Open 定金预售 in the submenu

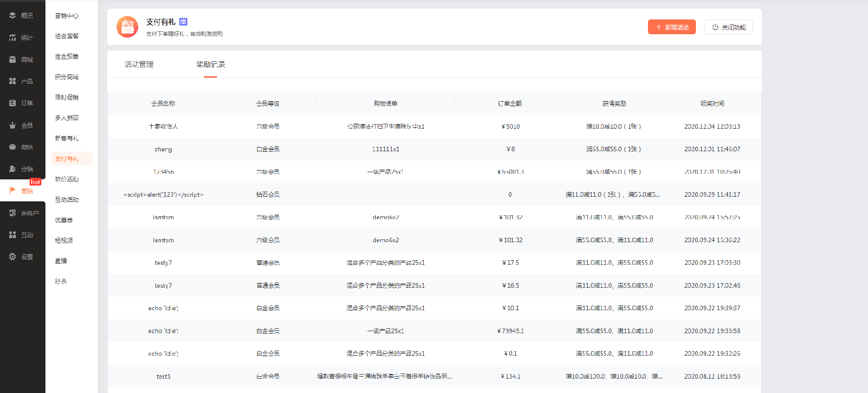(x=67, y=57)
